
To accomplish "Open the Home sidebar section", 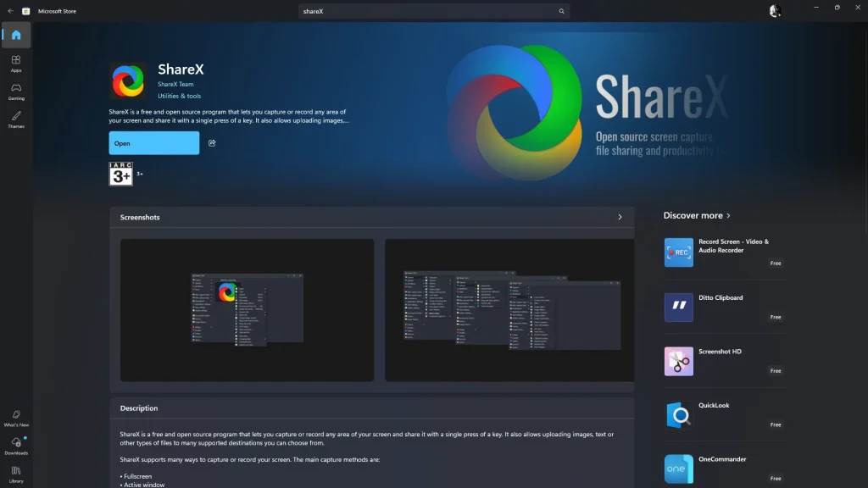I will 16,35.
